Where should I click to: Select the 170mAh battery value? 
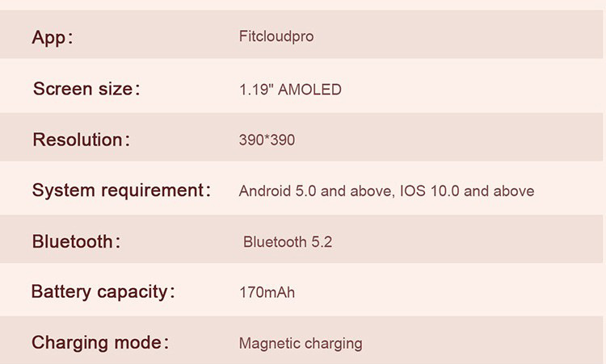[x=267, y=292]
